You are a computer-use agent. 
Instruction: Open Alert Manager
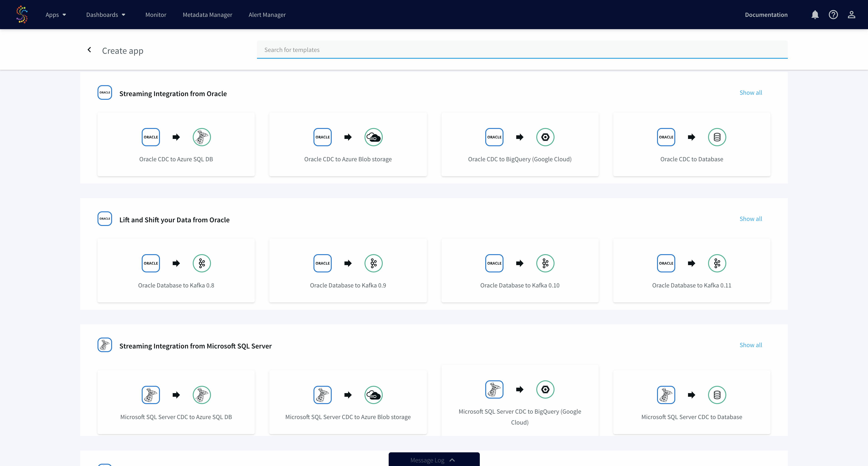pyautogui.click(x=267, y=15)
